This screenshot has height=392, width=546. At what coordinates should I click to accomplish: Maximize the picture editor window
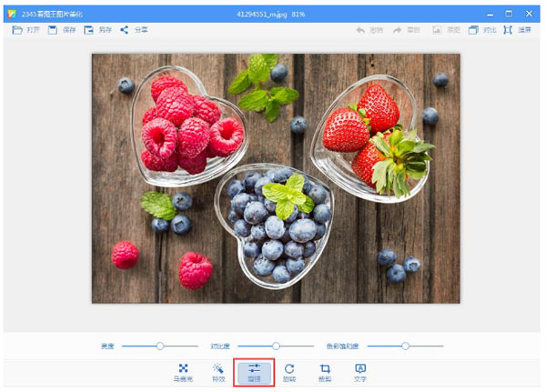pyautogui.click(x=509, y=14)
